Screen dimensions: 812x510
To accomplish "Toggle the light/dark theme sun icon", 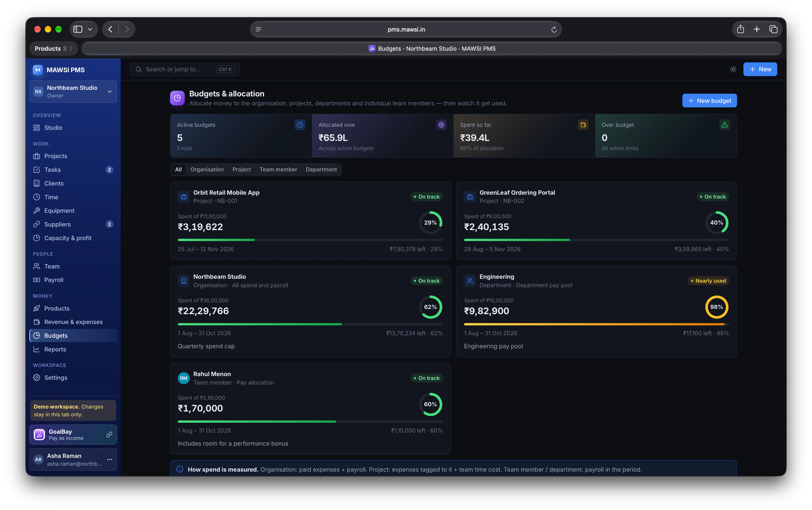I will coord(733,69).
